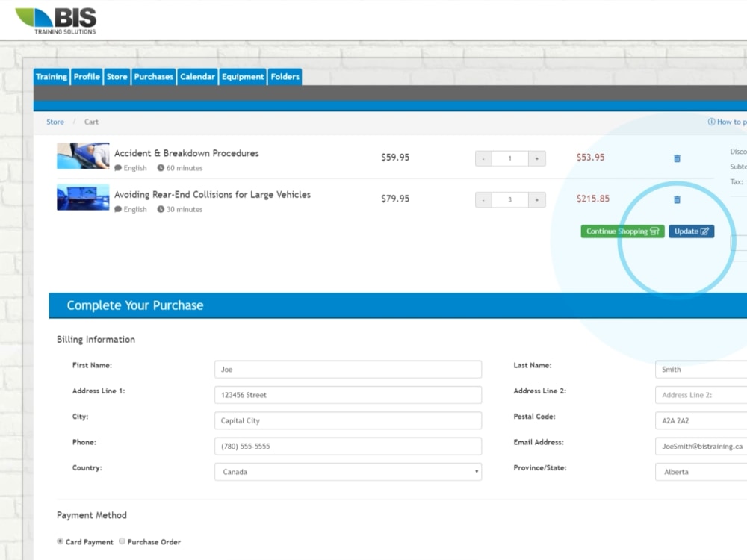Go to the Purchases tab
The image size is (747, 560).
(x=153, y=77)
